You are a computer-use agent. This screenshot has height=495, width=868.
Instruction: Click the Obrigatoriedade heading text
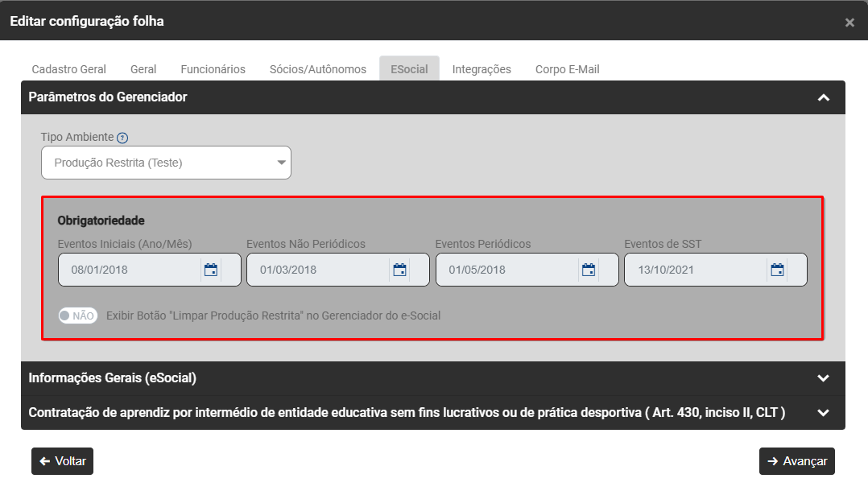click(x=101, y=221)
